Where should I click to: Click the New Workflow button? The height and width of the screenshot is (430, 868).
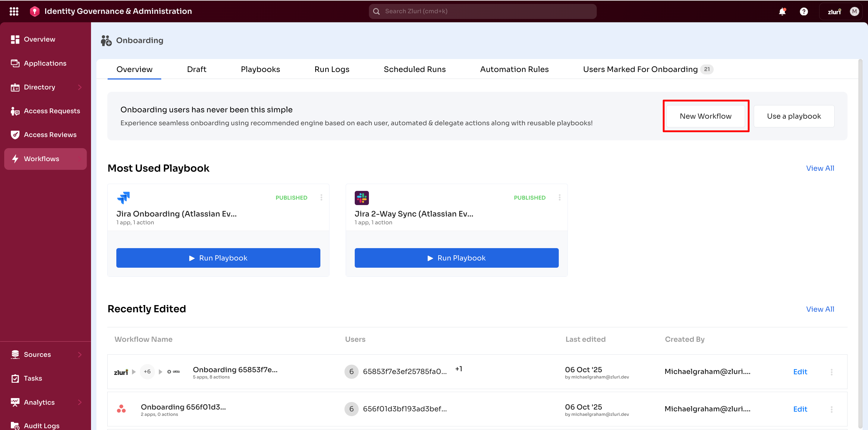706,116
